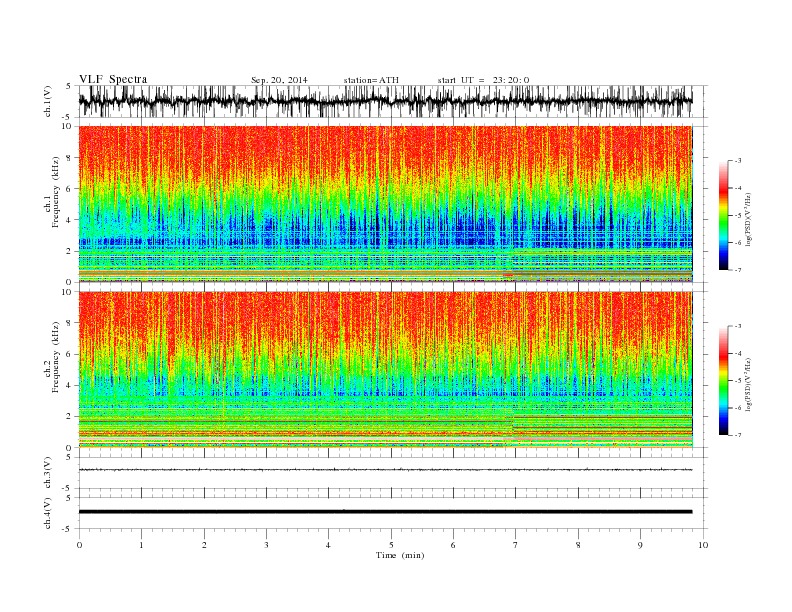Click the "10" tick on the time axis
Image resolution: width=792 pixels, height=612 pixels.
click(703, 545)
